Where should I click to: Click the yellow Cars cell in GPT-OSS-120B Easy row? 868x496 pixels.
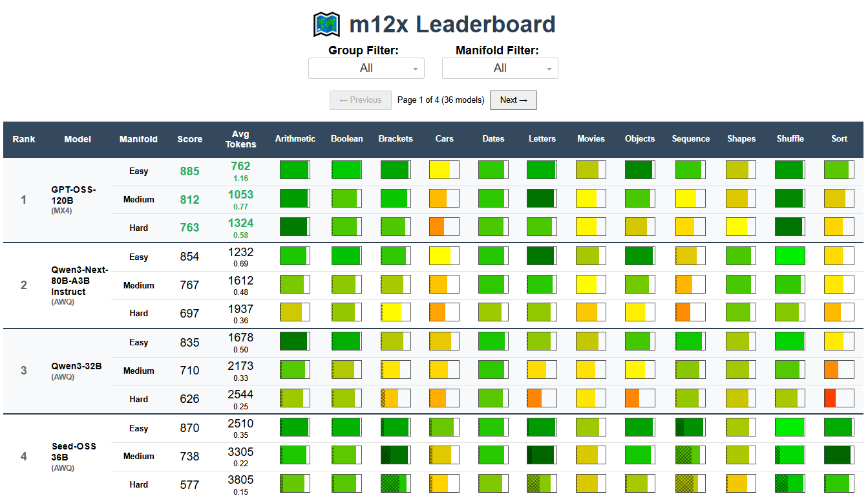click(444, 169)
